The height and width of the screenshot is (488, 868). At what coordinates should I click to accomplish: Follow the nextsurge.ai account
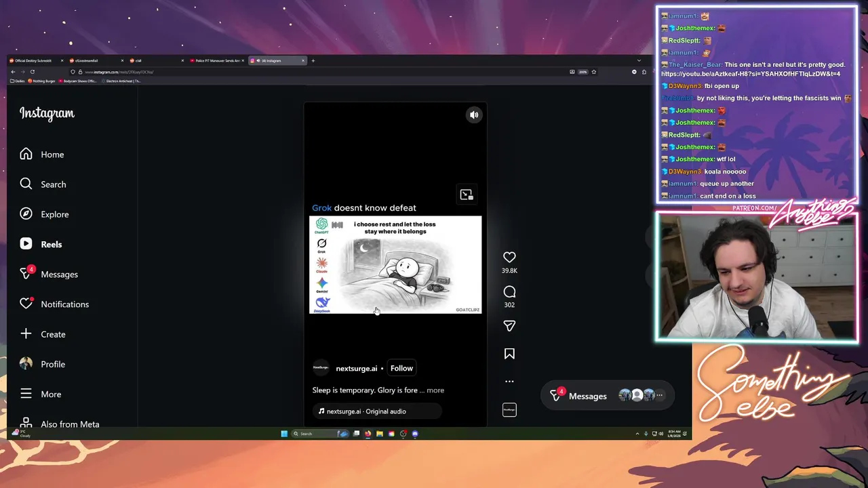[x=401, y=368]
